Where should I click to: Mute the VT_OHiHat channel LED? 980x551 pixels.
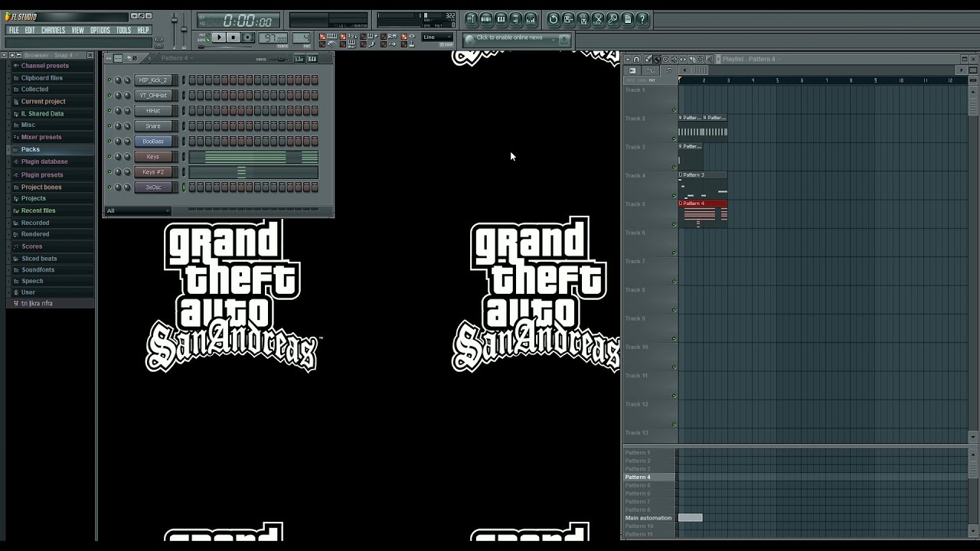coord(109,96)
